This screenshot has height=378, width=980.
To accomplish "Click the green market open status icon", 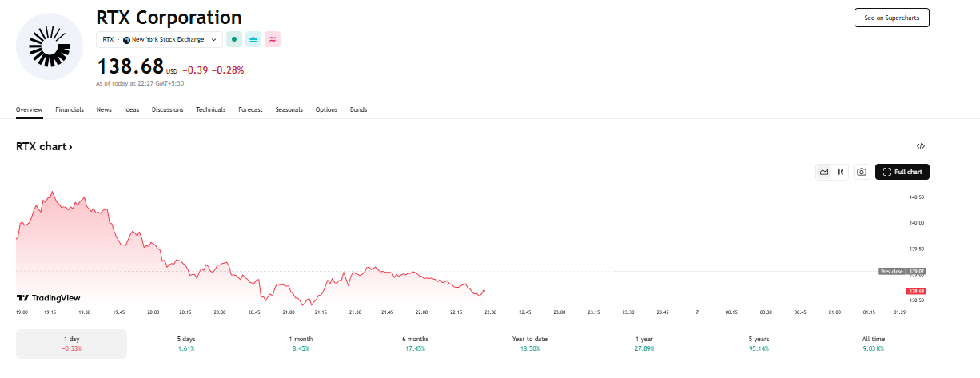I will pyautogui.click(x=233, y=39).
